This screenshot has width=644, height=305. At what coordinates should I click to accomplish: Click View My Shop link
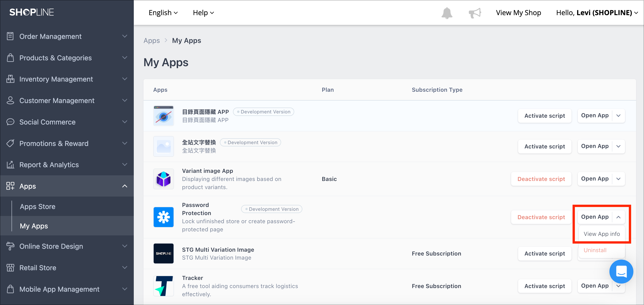[518, 13]
